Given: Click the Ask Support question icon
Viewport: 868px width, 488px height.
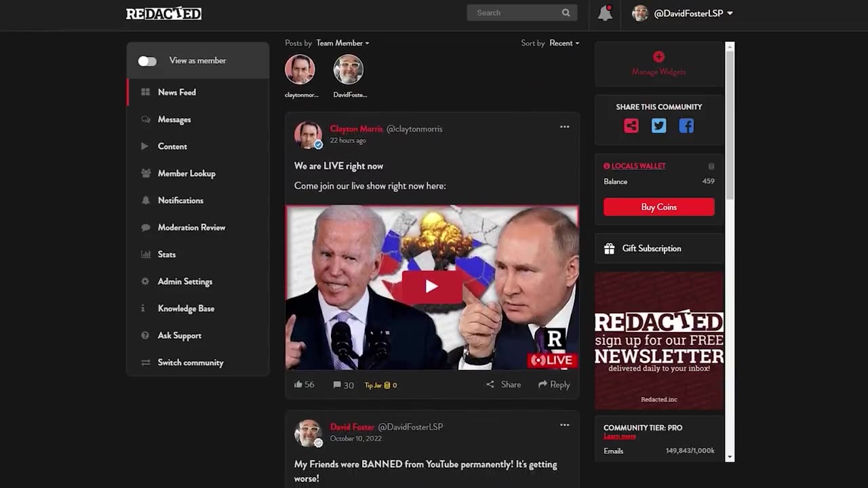Looking at the screenshot, I should [x=145, y=335].
